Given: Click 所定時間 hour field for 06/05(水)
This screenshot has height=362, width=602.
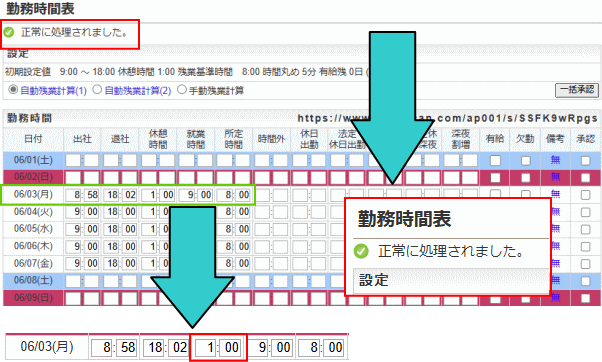Looking at the screenshot, I should (x=224, y=229).
